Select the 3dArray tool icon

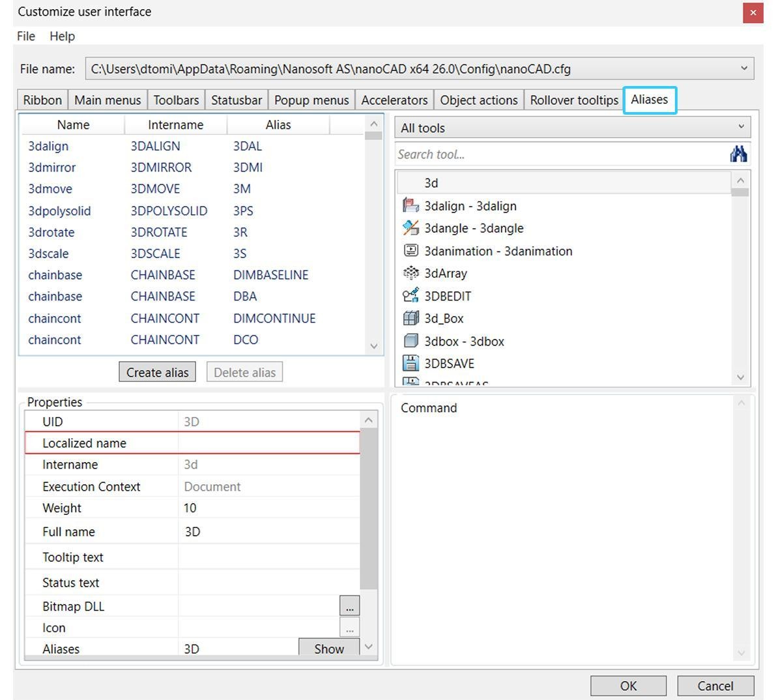coord(410,272)
